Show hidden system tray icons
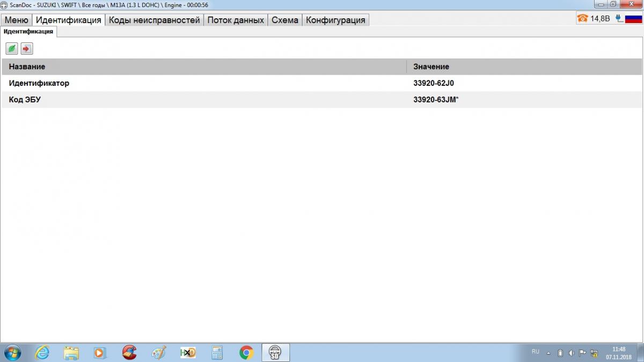Image resolution: width=644 pixels, height=362 pixels. 548,353
